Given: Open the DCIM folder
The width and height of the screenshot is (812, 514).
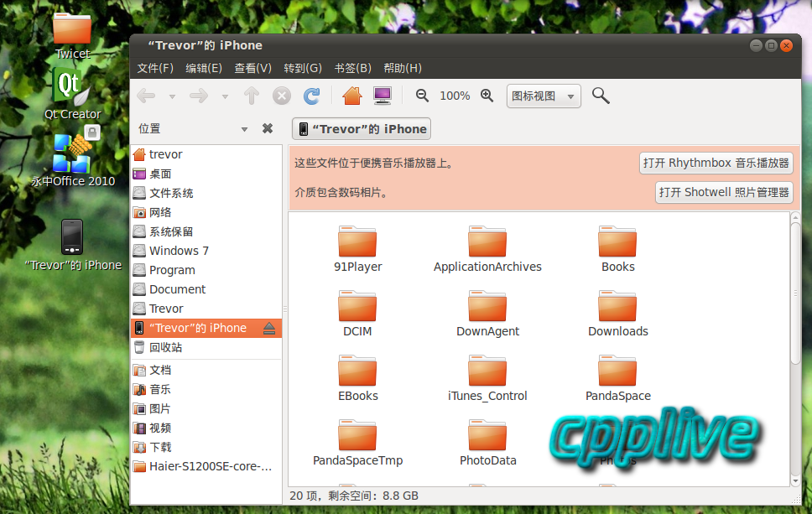Looking at the screenshot, I should pyautogui.click(x=357, y=314).
